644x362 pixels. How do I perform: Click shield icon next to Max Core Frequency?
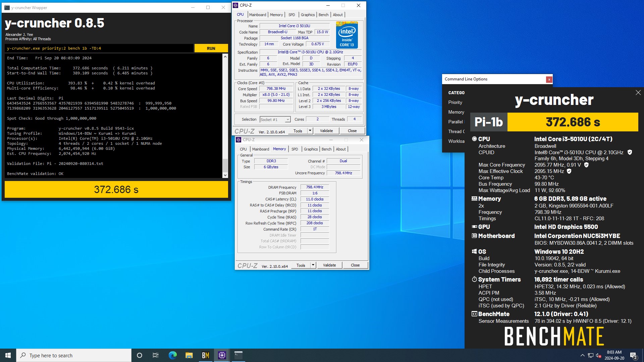click(x=586, y=165)
